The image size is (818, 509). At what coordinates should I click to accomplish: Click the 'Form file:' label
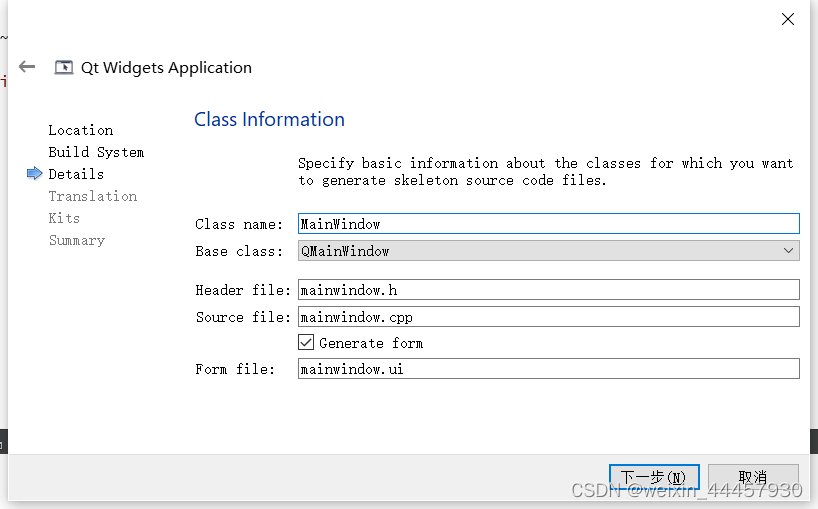[235, 369]
